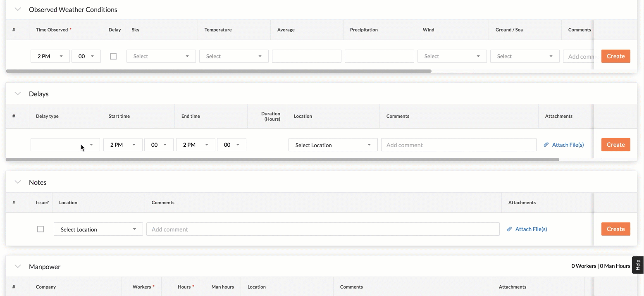Open the Delay type dropdown
The width and height of the screenshot is (644, 296).
(x=65, y=145)
